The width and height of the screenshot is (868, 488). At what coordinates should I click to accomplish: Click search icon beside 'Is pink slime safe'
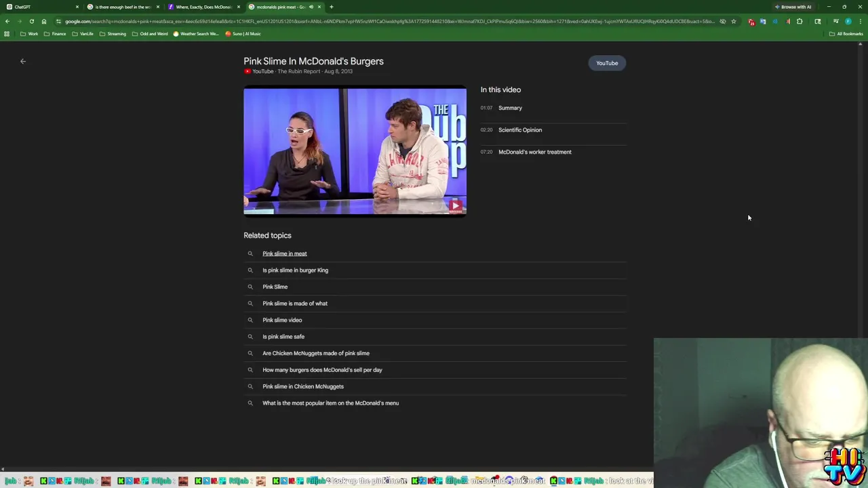click(250, 336)
